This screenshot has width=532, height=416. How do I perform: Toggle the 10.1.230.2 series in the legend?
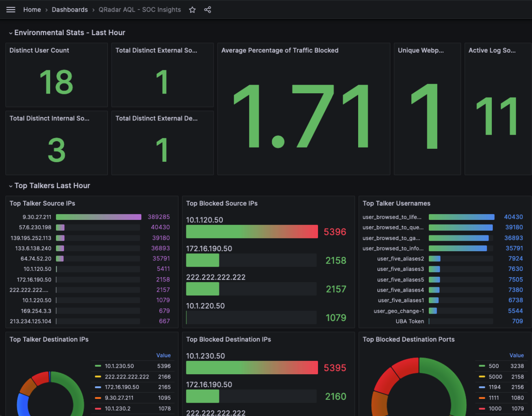(x=117, y=408)
